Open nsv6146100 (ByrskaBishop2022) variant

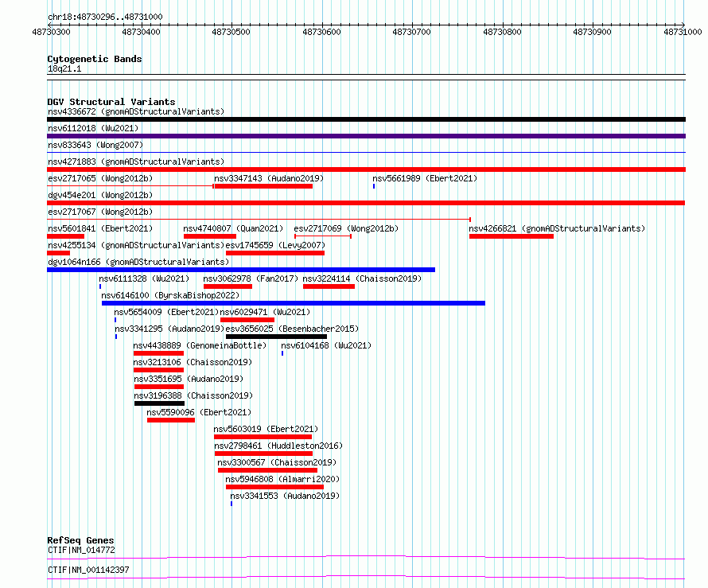pos(170,295)
